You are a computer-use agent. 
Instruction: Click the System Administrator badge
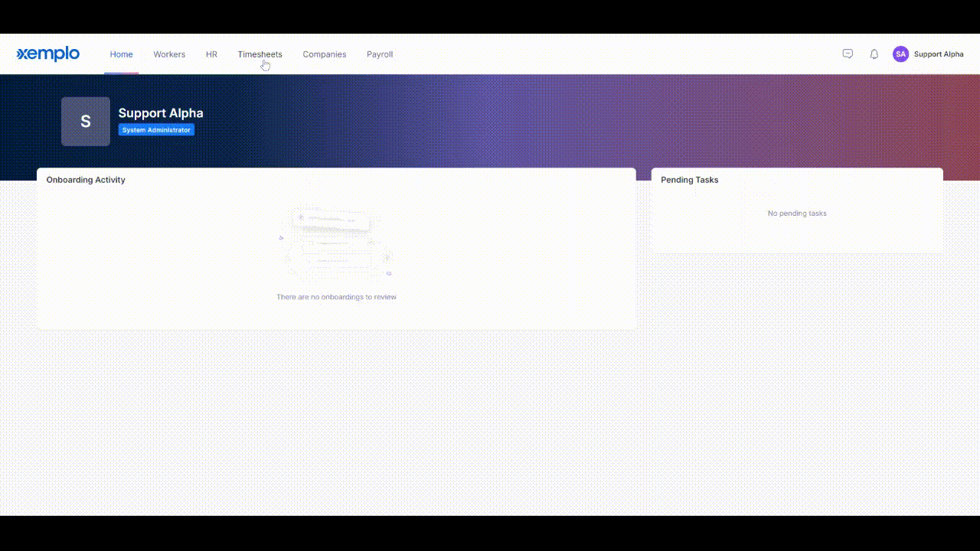(156, 130)
